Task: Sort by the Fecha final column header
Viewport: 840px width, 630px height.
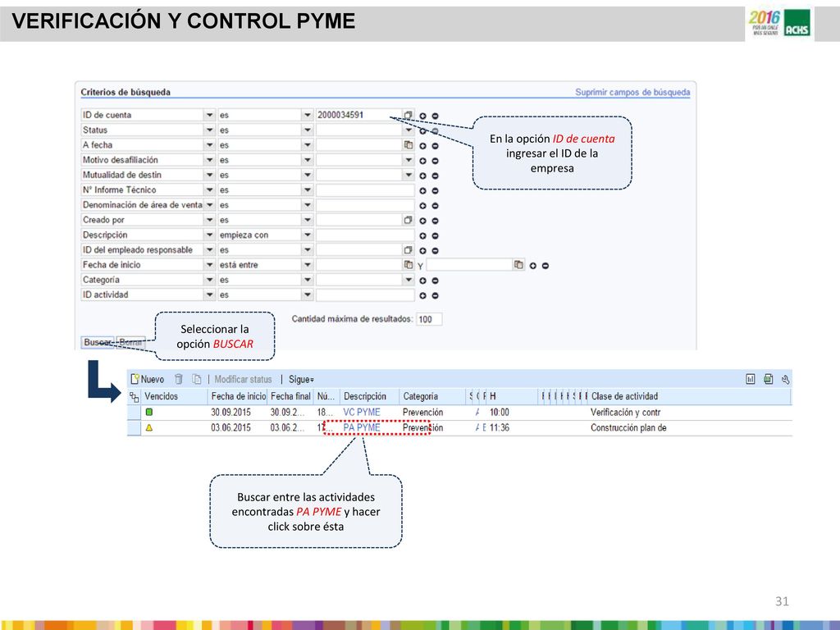Action: (x=290, y=396)
